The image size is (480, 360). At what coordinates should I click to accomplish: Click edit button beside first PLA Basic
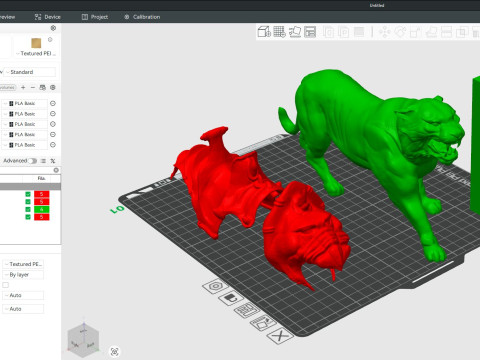pyautogui.click(x=53, y=104)
